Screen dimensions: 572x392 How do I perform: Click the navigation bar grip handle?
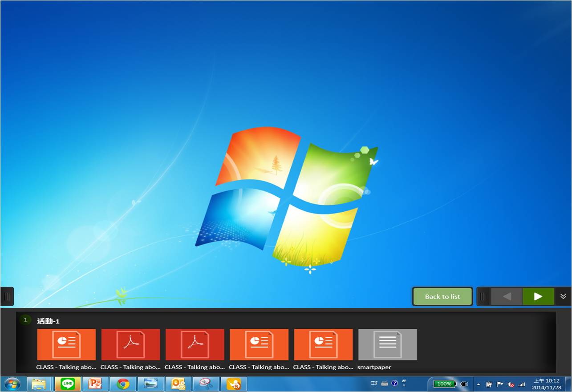pos(483,297)
